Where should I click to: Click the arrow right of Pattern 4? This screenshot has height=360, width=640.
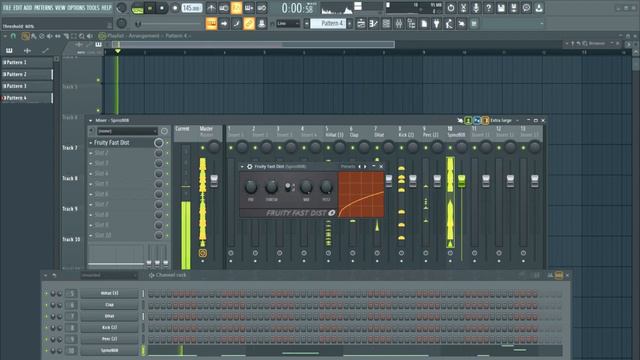[x=350, y=24]
